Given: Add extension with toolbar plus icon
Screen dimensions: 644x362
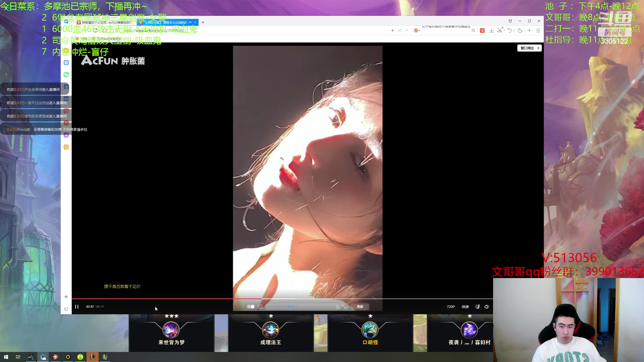Looking at the screenshot, I should 529,30.
